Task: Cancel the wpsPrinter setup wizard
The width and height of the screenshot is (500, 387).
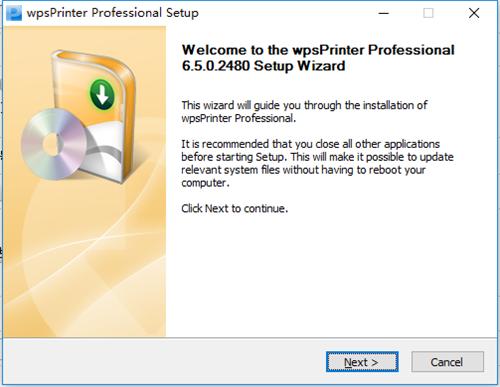Action: (x=447, y=362)
